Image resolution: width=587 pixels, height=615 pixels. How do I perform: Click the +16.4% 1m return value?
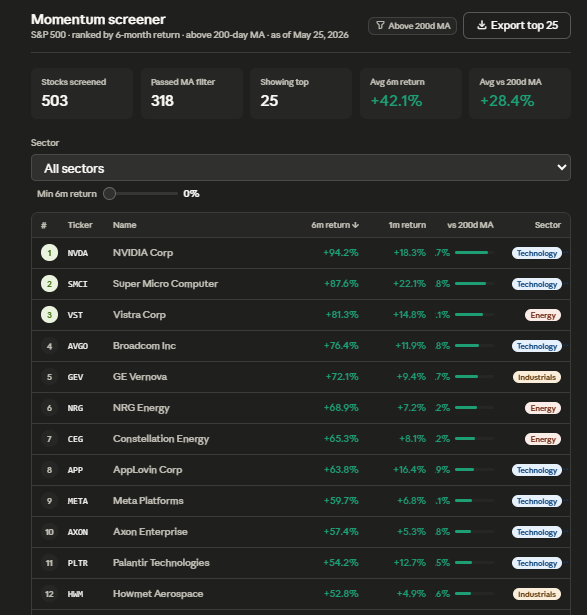pos(409,469)
